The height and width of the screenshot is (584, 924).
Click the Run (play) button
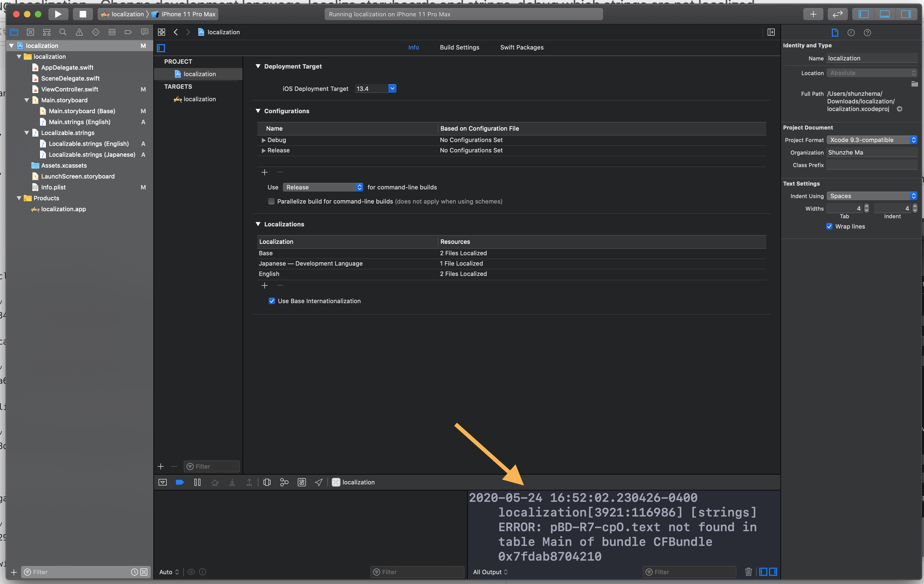pos(58,14)
